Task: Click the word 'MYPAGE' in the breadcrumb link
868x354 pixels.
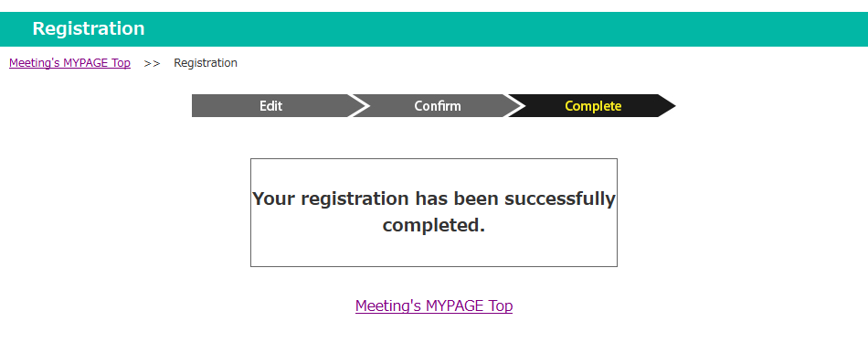Action: (85, 63)
